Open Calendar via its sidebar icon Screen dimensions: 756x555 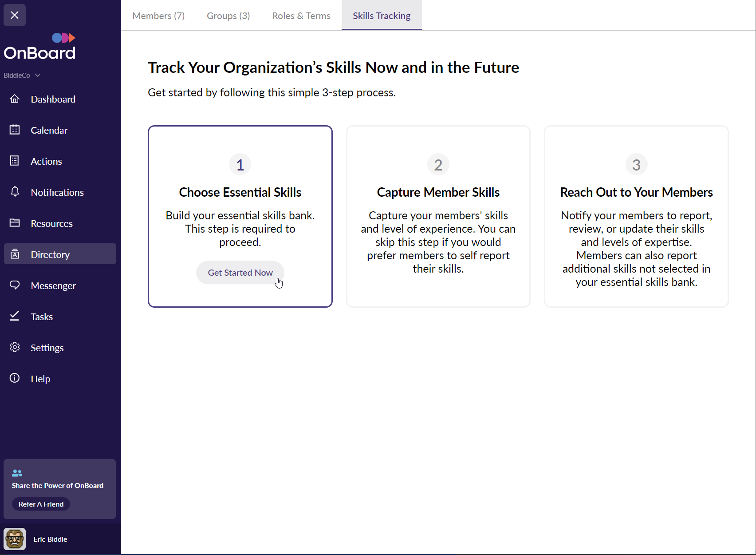coord(15,130)
